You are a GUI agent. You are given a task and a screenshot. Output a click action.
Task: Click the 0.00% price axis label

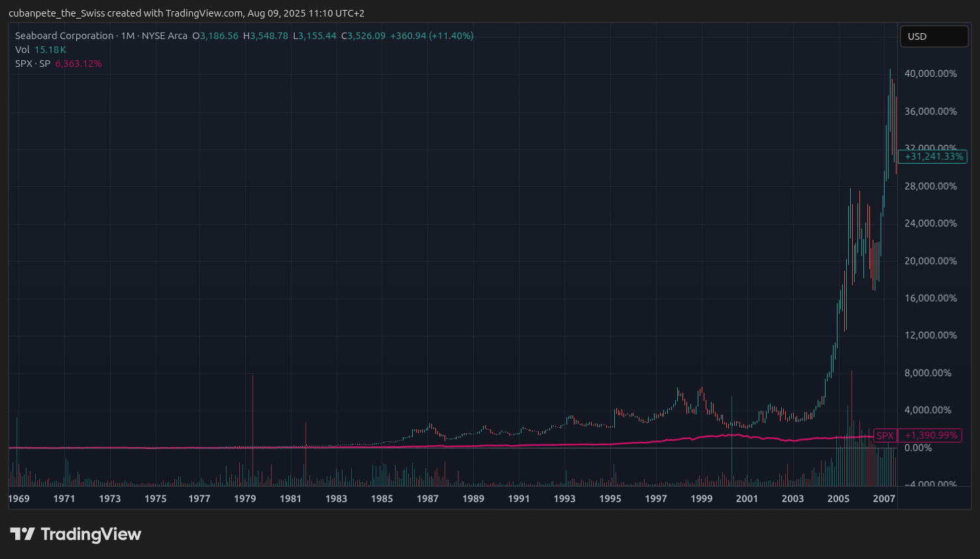point(918,448)
